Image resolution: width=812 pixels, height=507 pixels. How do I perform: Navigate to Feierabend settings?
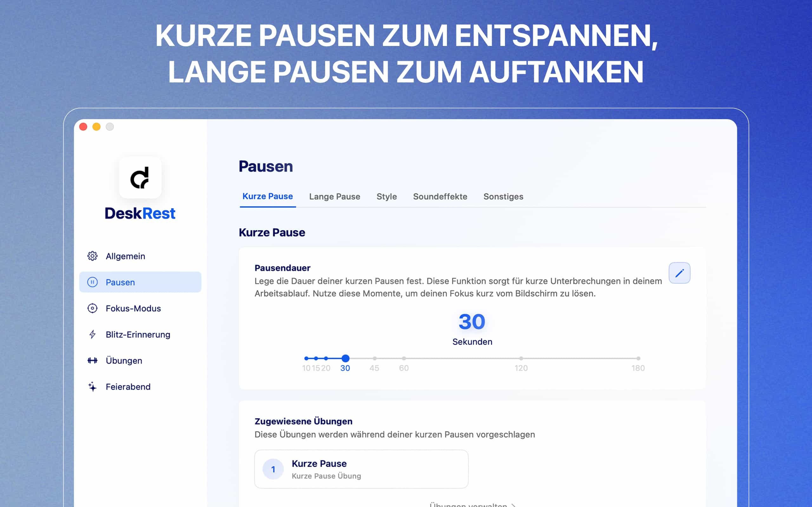point(128,387)
